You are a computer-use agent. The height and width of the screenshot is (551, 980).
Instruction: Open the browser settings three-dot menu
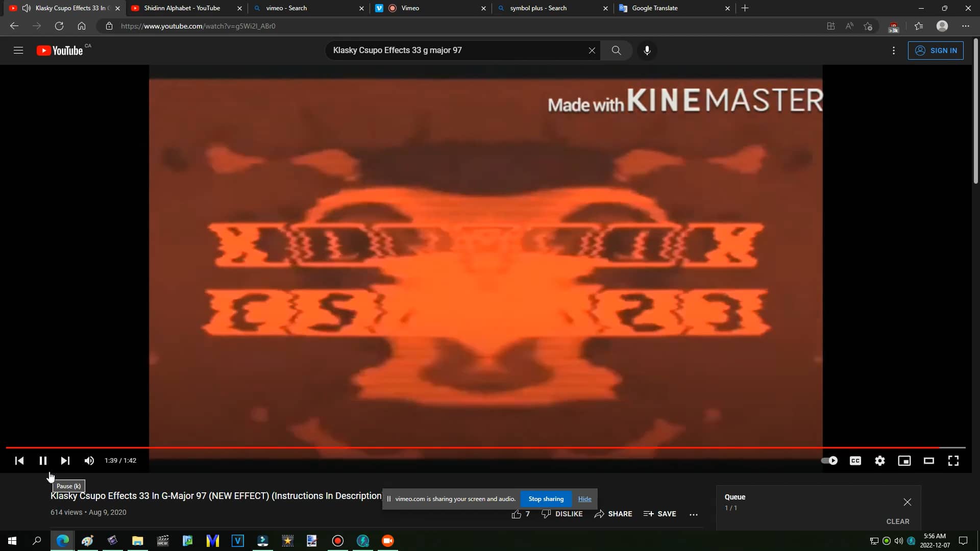(965, 26)
